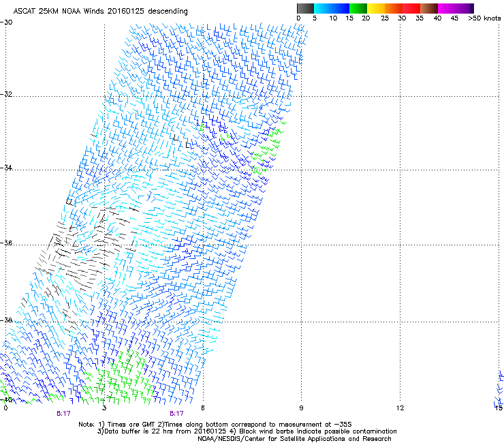Click the note line 'Times are GMT'

131,425
